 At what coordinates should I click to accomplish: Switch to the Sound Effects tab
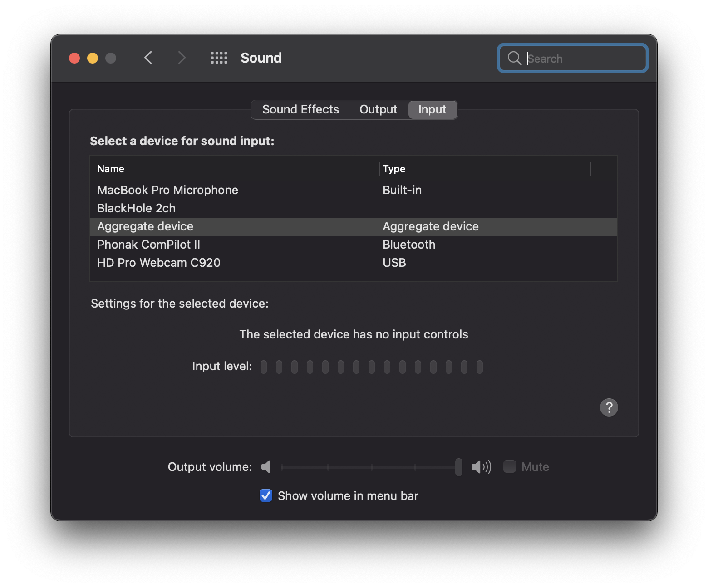300,109
